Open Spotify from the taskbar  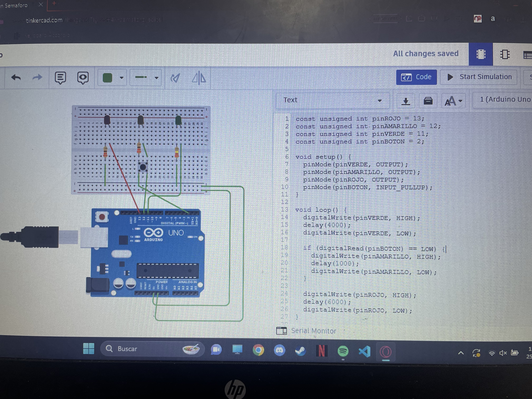pos(343,351)
